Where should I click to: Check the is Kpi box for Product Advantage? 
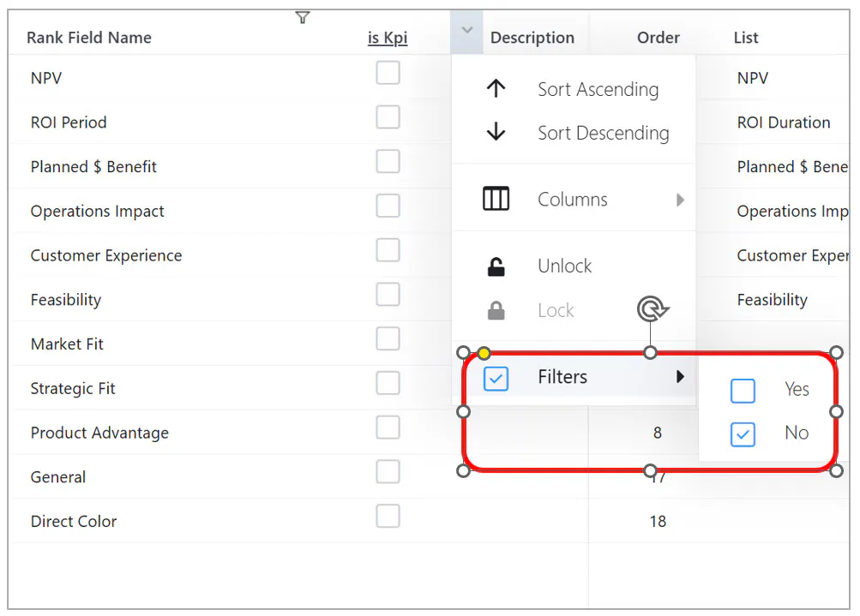tap(388, 428)
